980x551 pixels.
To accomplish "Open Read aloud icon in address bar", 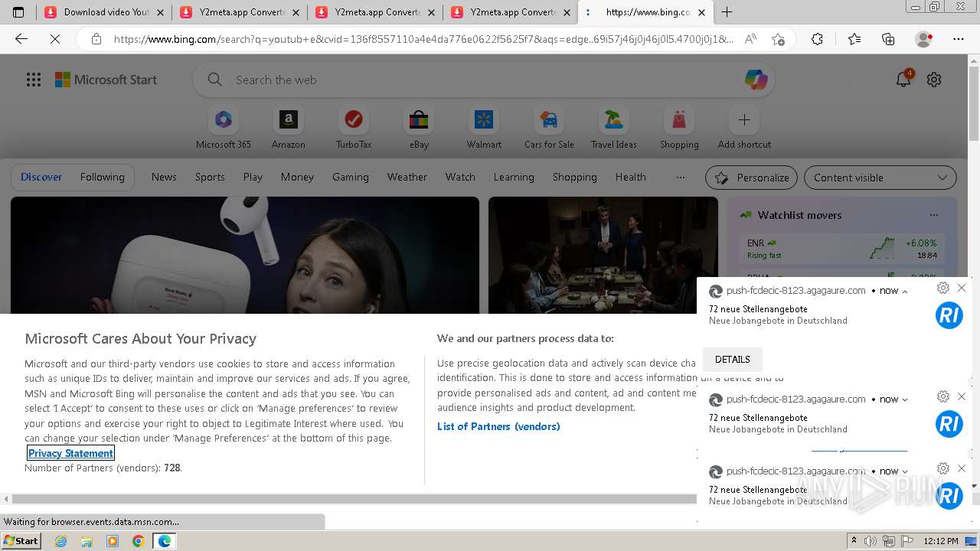I will pos(750,39).
